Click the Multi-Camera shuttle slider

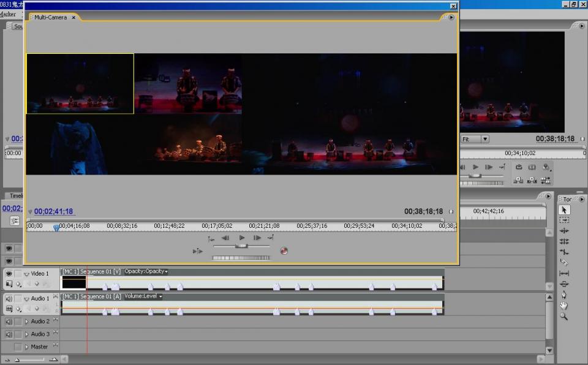(x=241, y=246)
